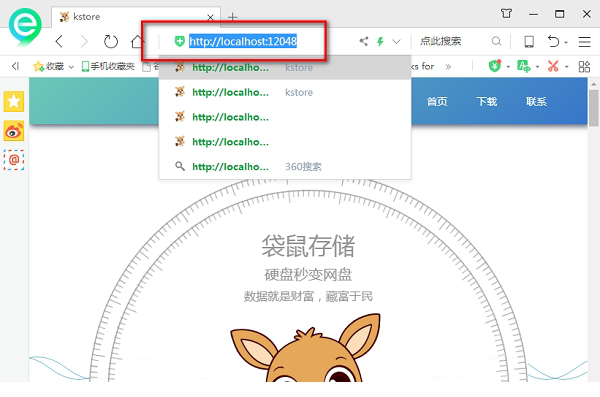Image resolution: width=600 pixels, height=397 pixels.
Task: Go forward to the next page
Action: tap(84, 41)
